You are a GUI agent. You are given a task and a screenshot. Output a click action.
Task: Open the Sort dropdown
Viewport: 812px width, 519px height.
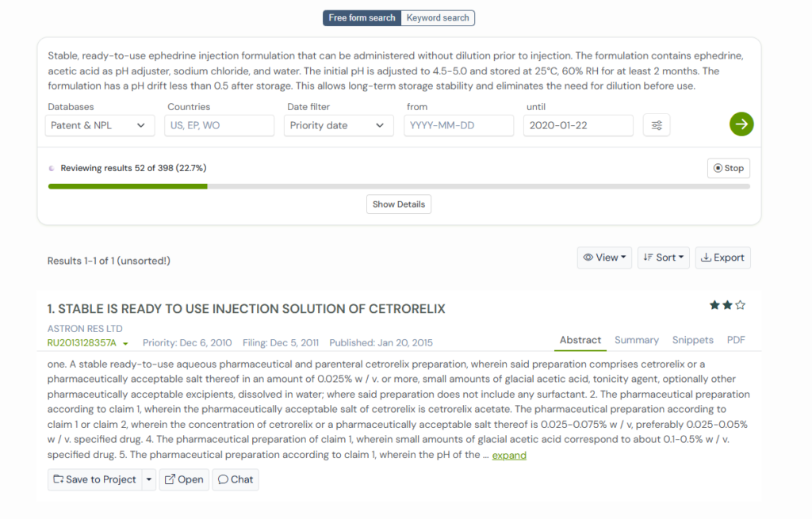663,258
